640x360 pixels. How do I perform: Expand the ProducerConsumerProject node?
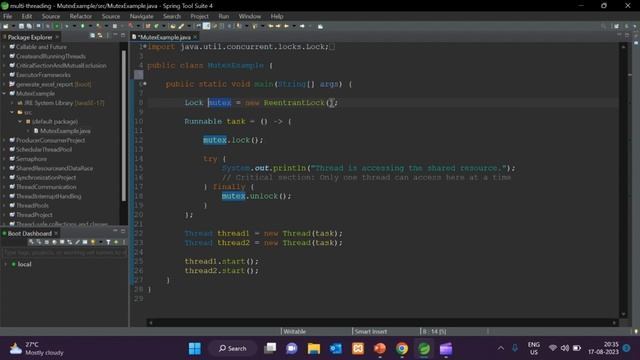pos(4,140)
